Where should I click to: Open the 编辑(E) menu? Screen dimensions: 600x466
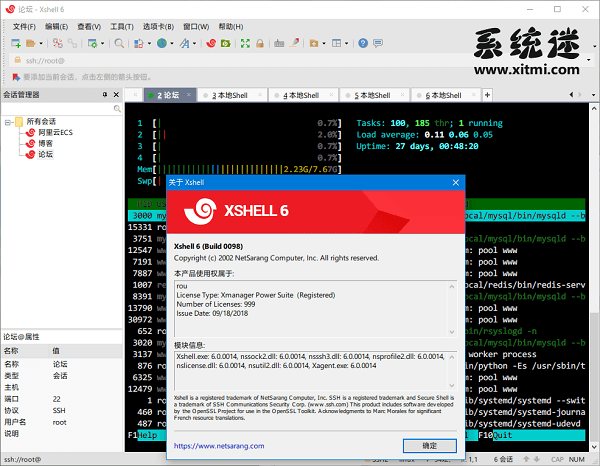(x=56, y=26)
